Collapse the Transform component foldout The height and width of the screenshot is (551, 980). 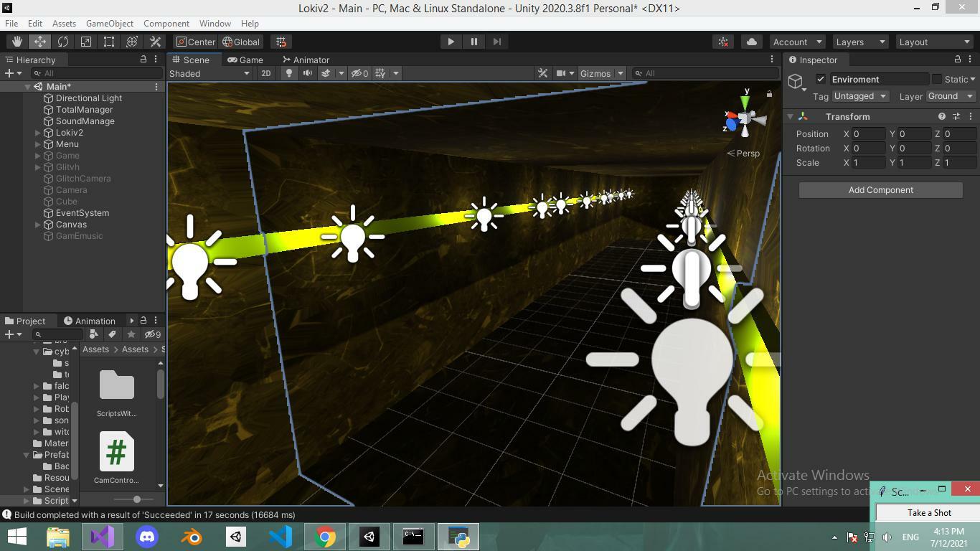click(791, 116)
